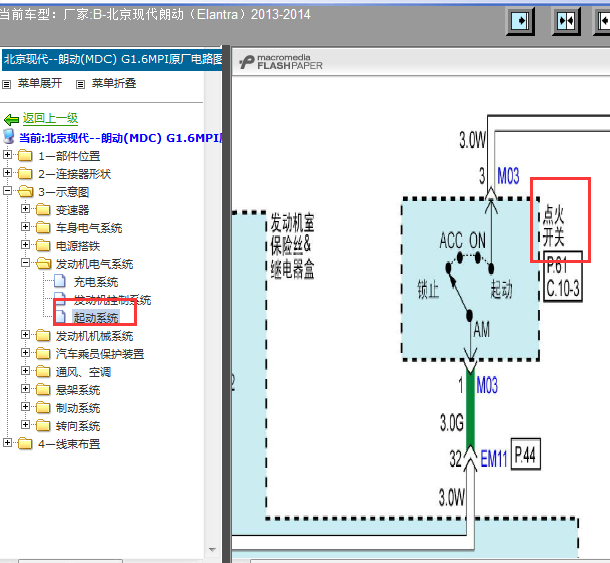
Task: Click the current vehicle blue title link
Action: tap(121, 138)
